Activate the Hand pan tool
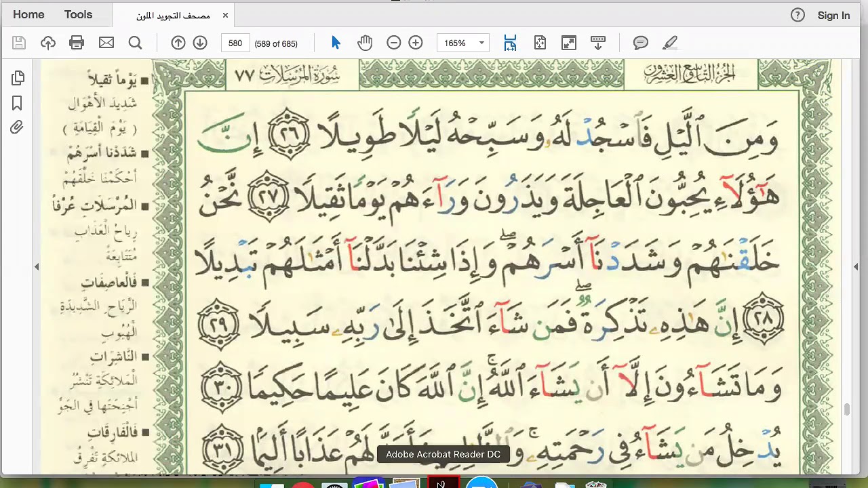The image size is (868, 488). (365, 43)
